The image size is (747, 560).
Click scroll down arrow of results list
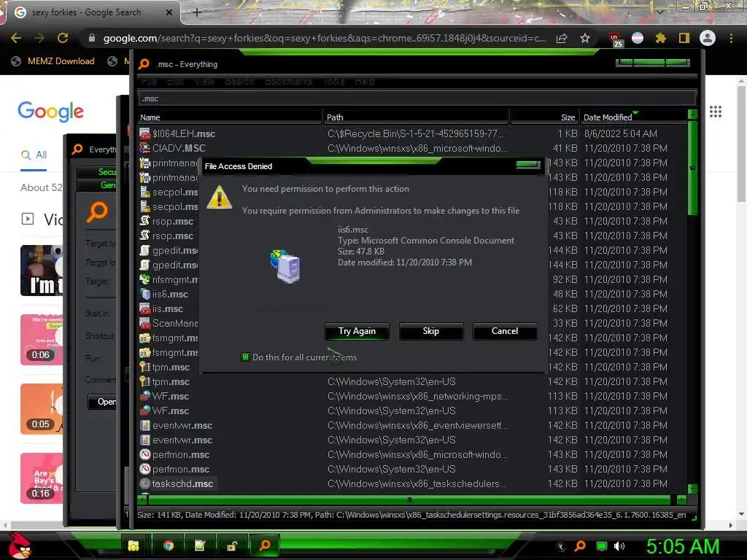pyautogui.click(x=693, y=489)
